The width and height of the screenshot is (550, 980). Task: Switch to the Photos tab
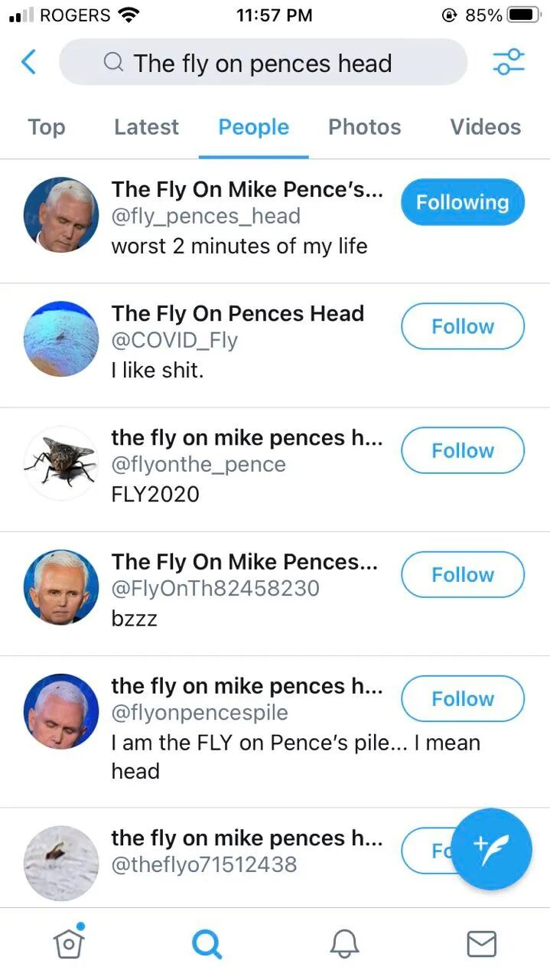[x=364, y=127]
